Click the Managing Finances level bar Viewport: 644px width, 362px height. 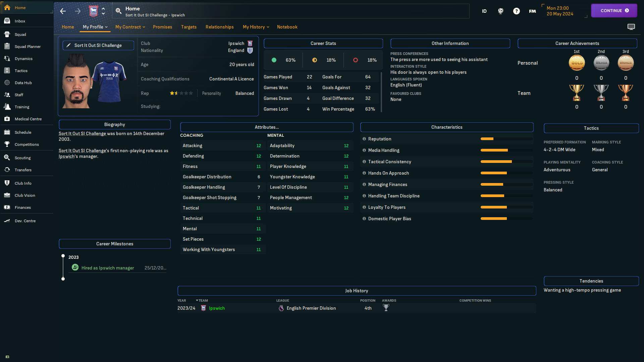tap(506, 184)
